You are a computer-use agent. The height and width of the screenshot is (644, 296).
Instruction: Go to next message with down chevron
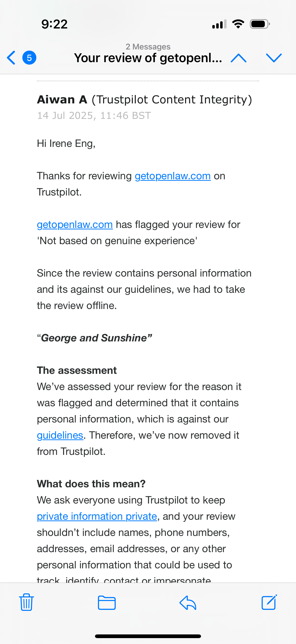274,58
